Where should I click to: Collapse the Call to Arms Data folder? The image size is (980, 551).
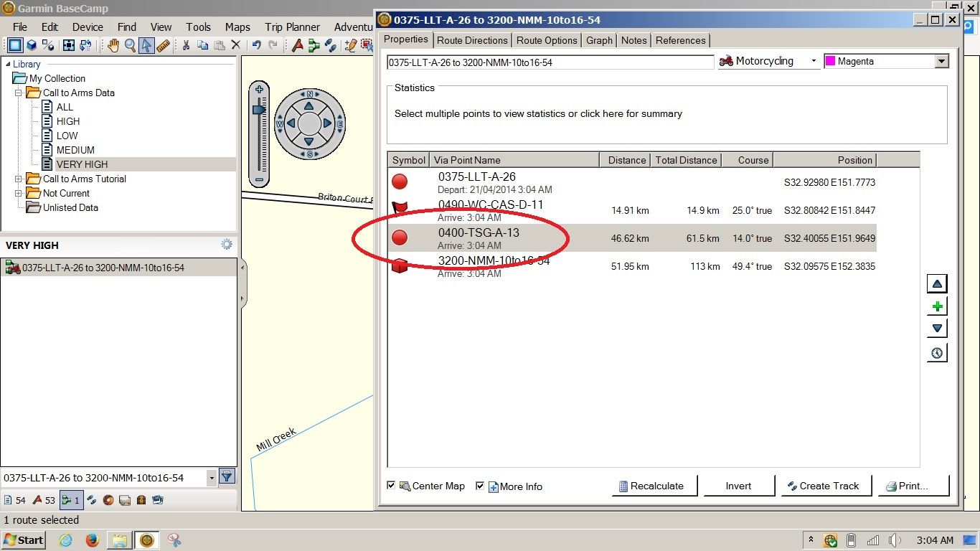19,93
